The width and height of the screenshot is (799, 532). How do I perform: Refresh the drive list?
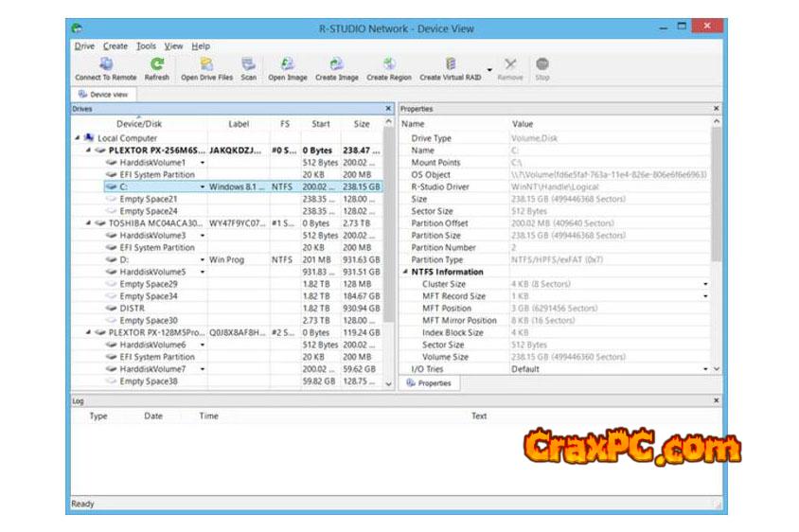(157, 63)
